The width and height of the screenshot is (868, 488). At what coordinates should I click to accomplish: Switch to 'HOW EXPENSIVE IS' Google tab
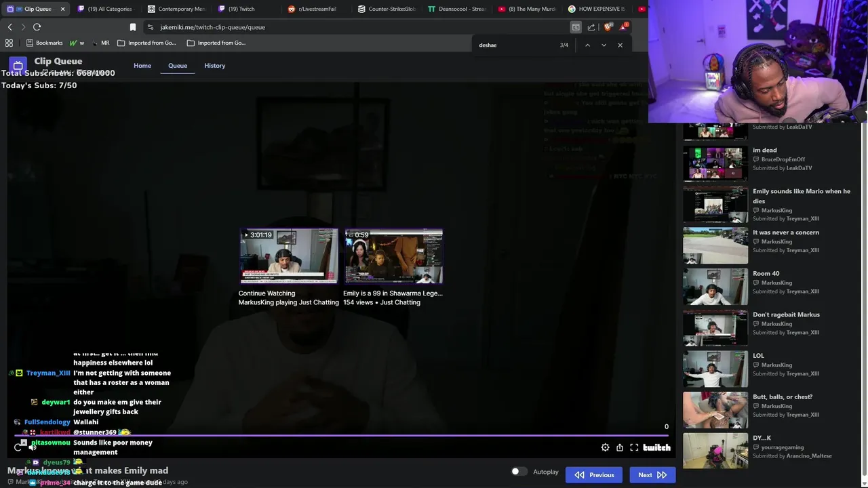tap(597, 9)
